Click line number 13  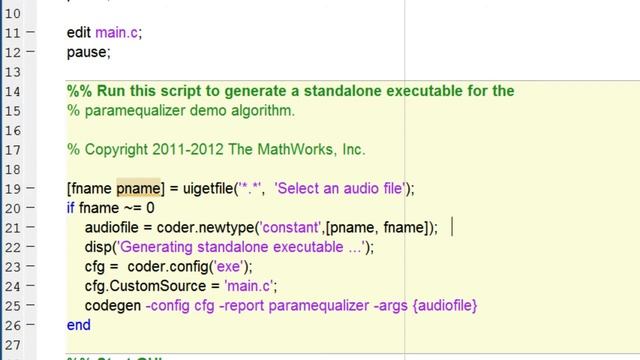13,72
